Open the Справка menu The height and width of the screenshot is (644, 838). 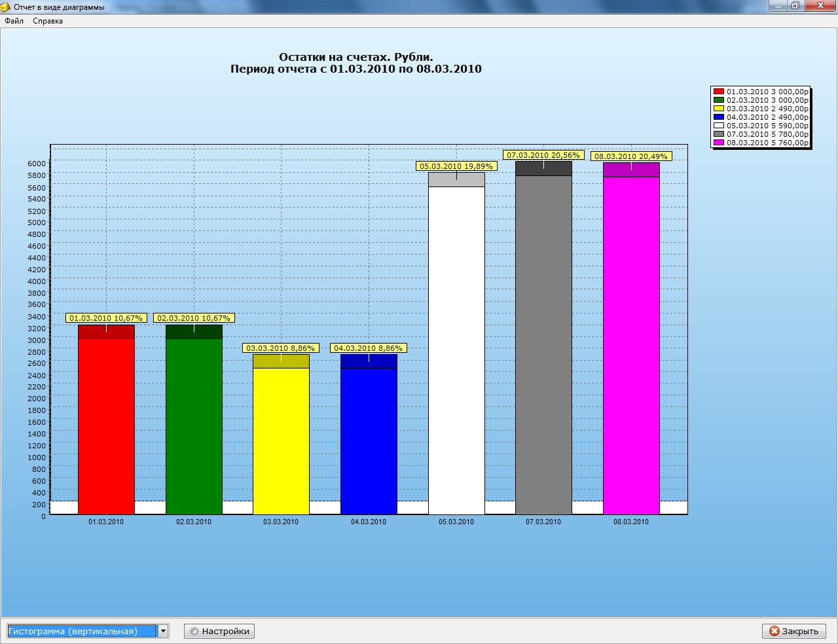click(x=48, y=21)
